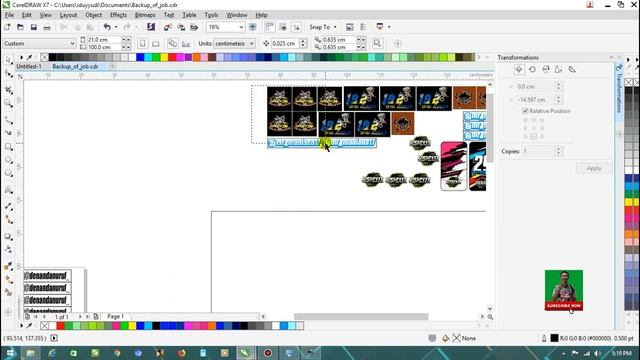
Task: Open the Units centimeters dropdown
Action: point(234,43)
